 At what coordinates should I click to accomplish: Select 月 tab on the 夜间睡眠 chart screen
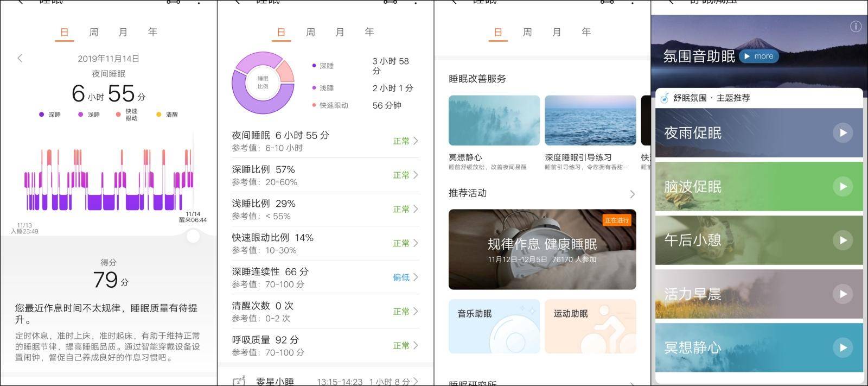123,32
